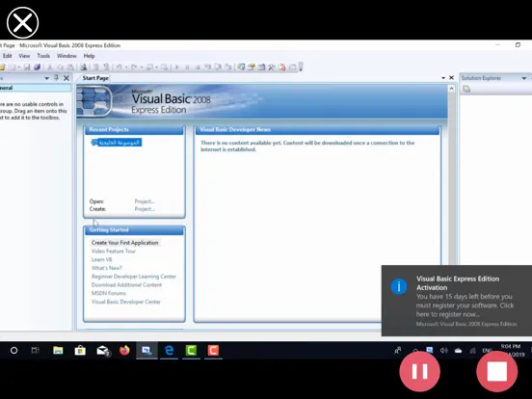Open the Error List toolbar icon
This screenshot has width=532, height=399.
pyautogui.click(x=282, y=67)
